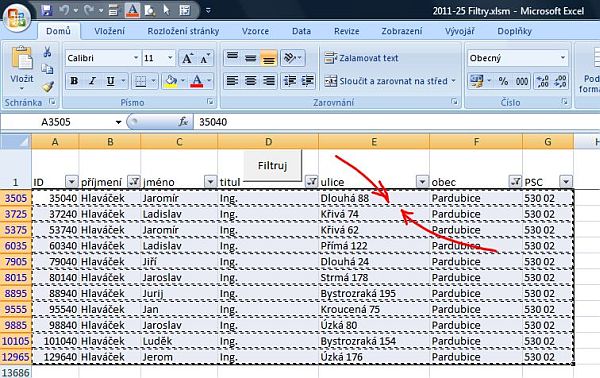Viewport: 600px width, 378px height.
Task: Open the PSC column filter dropdown
Action: [x=566, y=182]
